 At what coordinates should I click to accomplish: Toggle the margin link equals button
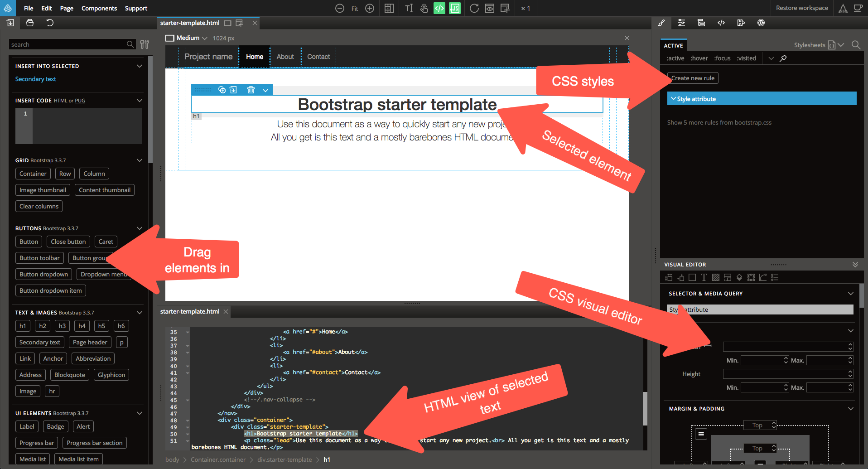coord(701,434)
